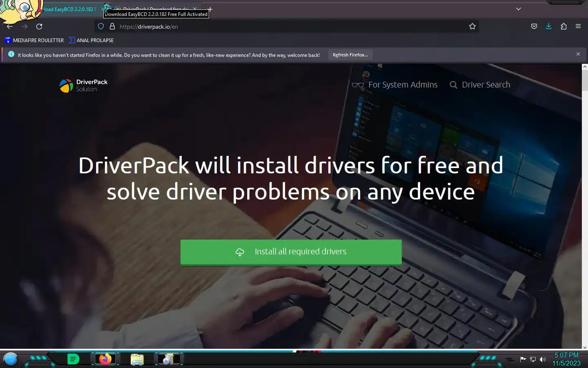Screen dimensions: 588x368
Task: Click the Action Center flag tray icon
Action: pyautogui.click(x=523, y=359)
